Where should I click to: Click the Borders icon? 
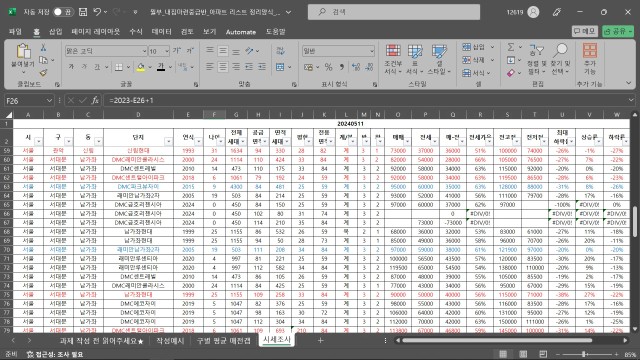[119, 67]
